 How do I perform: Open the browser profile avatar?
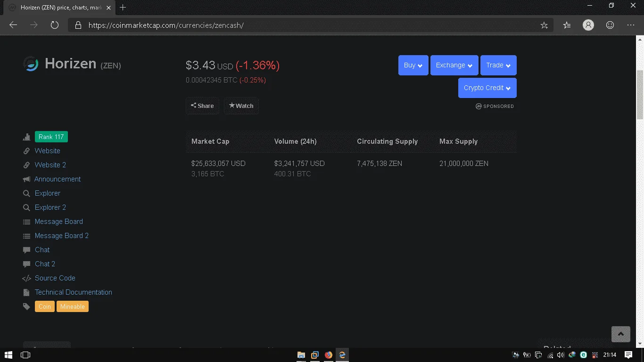tap(588, 25)
